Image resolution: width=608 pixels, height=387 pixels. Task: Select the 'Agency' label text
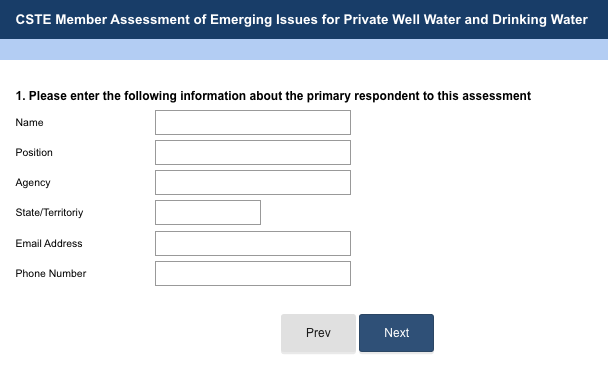(33, 183)
